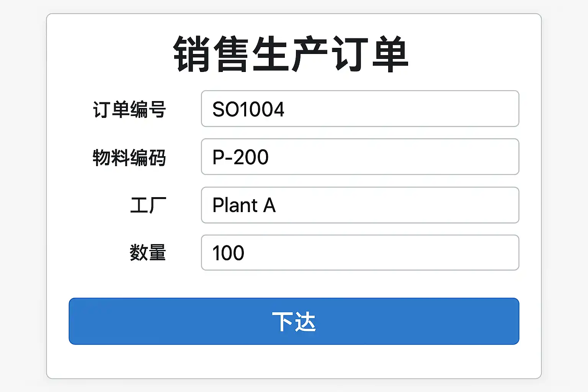This screenshot has height=392, width=588.
Task: Click the P-200 text value
Action: [x=240, y=157]
